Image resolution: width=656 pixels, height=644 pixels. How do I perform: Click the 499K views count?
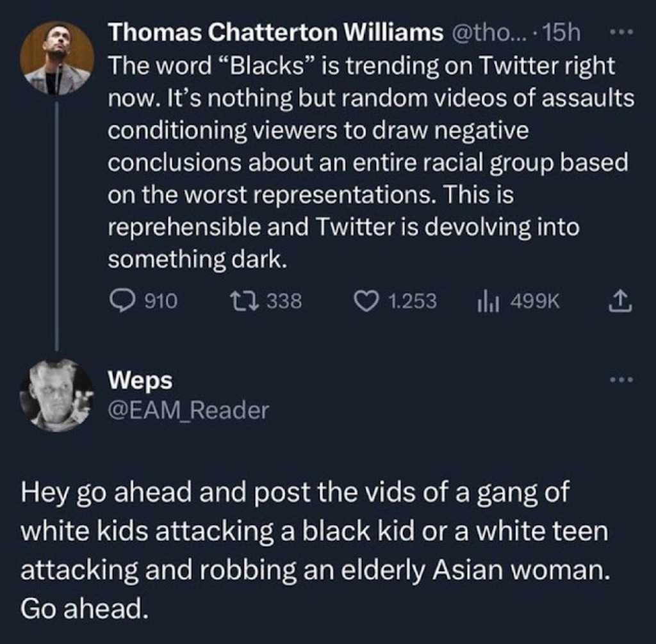535,301
